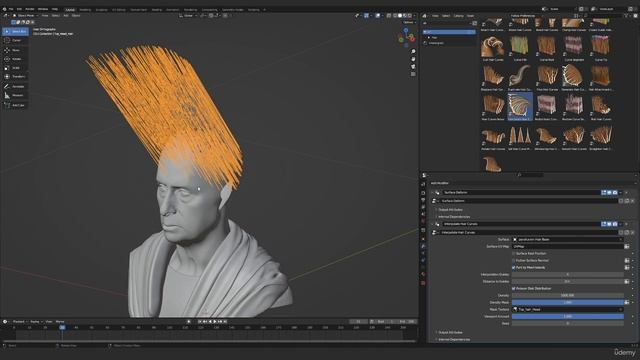Open the Modifiers wrench properties tab

pyautogui.click(x=423, y=246)
